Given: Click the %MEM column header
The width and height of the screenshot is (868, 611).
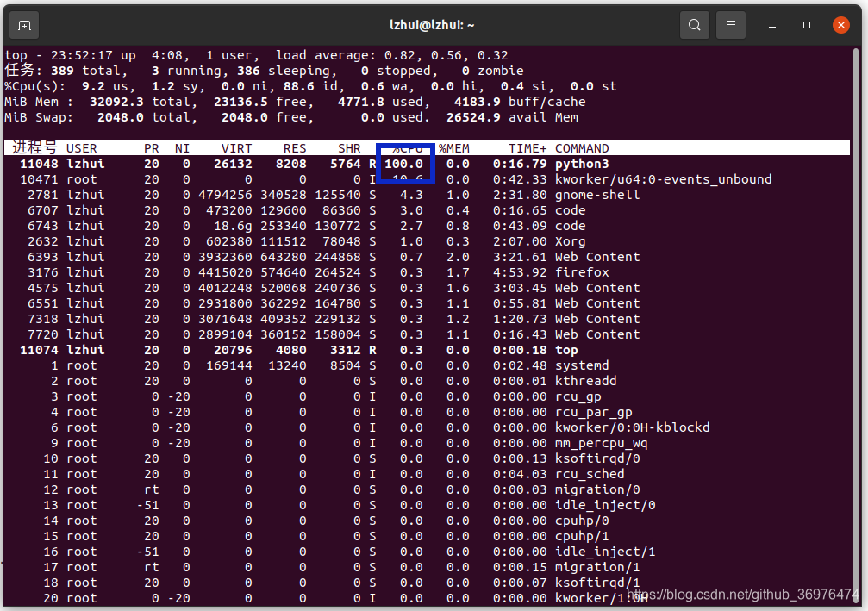Looking at the screenshot, I should pyautogui.click(x=454, y=148).
